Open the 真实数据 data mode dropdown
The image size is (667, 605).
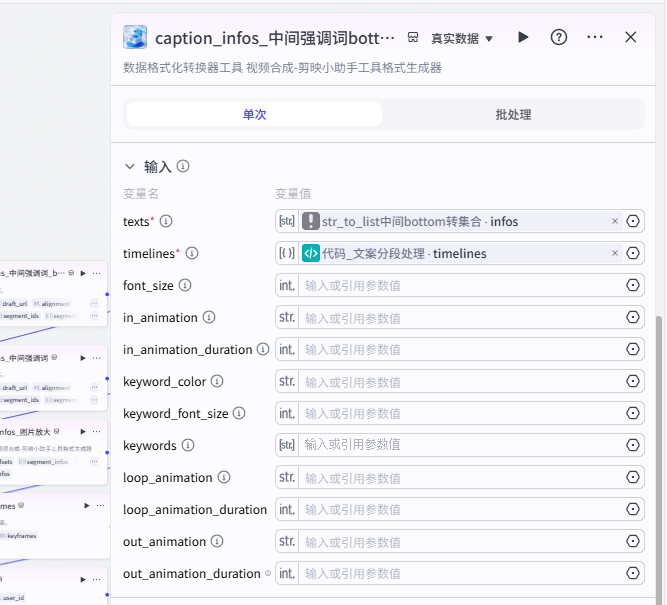pyautogui.click(x=462, y=38)
